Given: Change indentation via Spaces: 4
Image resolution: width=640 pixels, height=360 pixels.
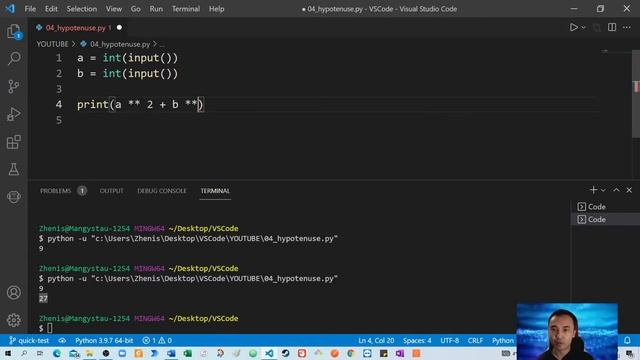Looking at the screenshot, I should click(x=417, y=340).
